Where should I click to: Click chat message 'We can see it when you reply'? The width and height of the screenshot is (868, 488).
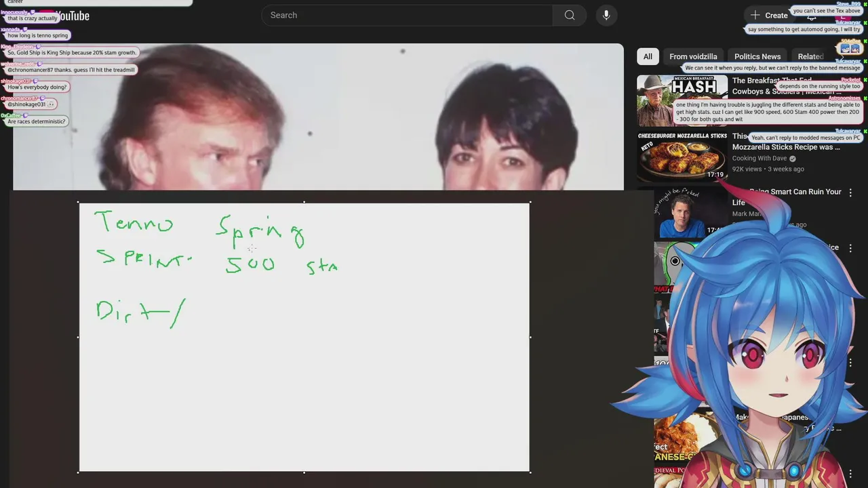(x=772, y=68)
